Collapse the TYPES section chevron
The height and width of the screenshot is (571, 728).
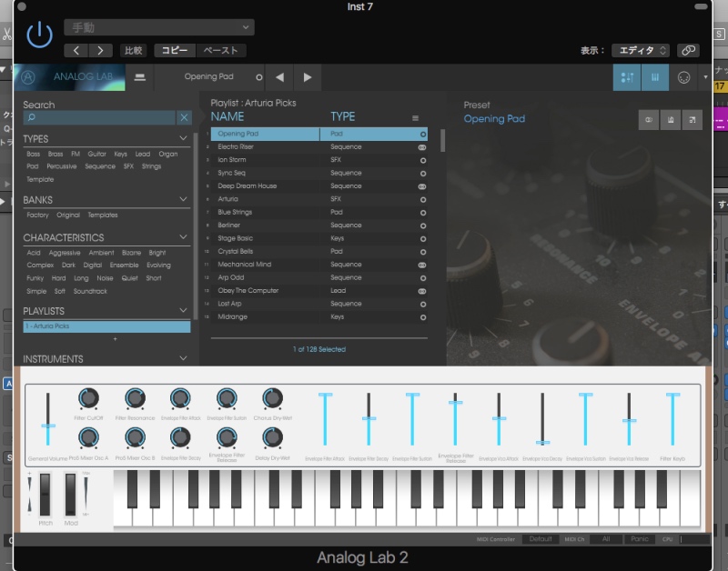point(184,138)
